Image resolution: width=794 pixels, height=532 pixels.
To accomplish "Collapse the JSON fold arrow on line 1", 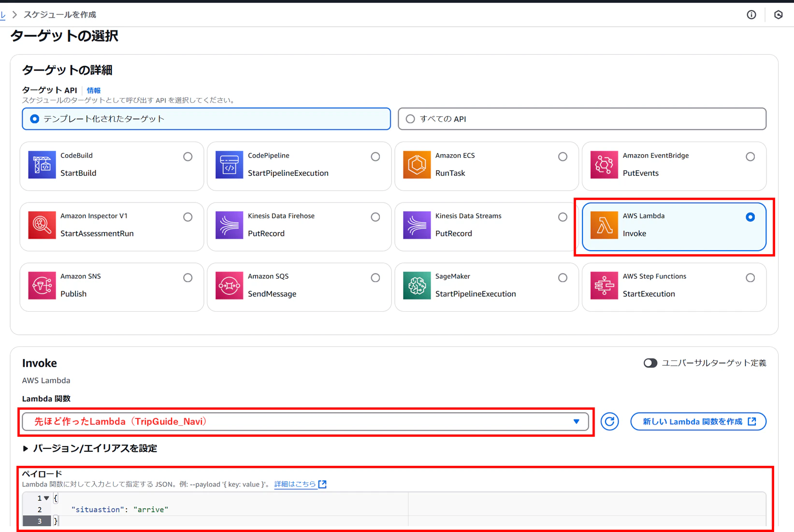I will pyautogui.click(x=46, y=498).
